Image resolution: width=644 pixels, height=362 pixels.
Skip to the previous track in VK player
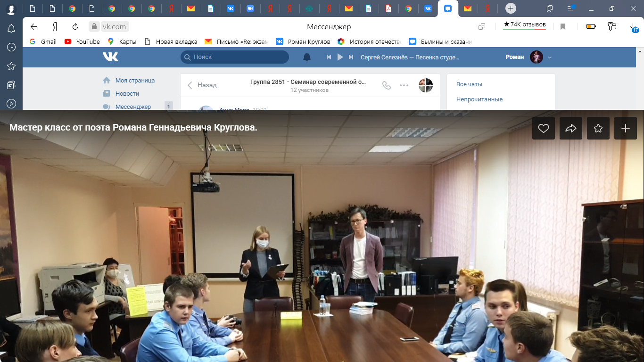click(329, 57)
